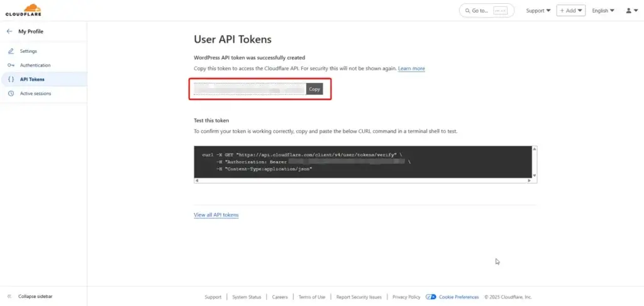Select API Tokens in the sidebar
Viewport: 644px width, 306px height.
coord(43,79)
